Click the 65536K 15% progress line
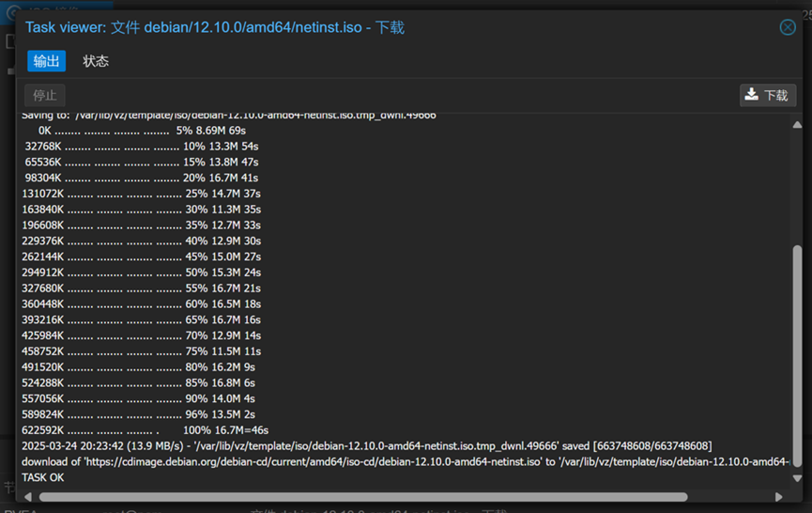The image size is (812, 513). click(x=142, y=162)
